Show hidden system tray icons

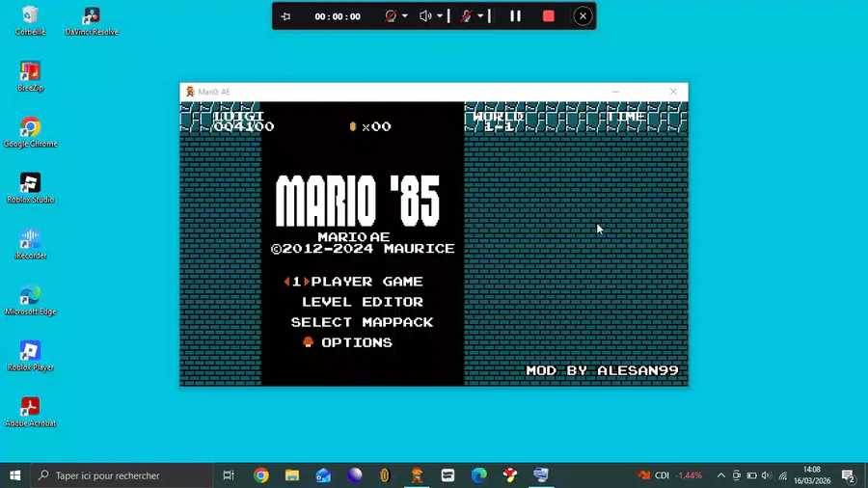tap(720, 475)
